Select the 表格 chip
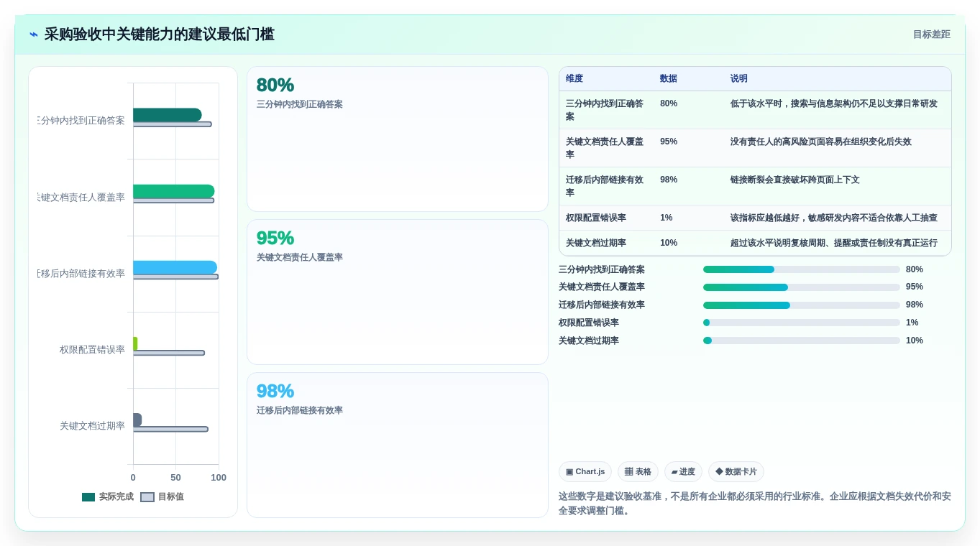This screenshot has width=980, height=546. (x=638, y=472)
